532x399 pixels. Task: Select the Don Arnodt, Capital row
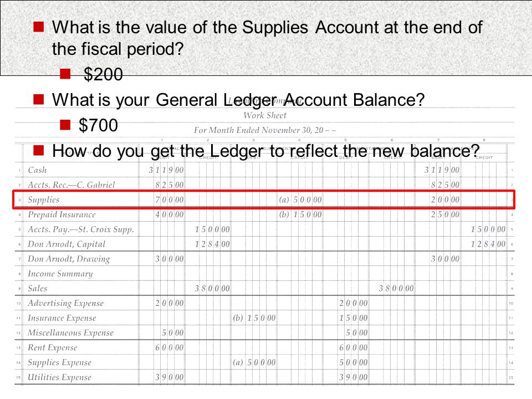tap(265, 244)
